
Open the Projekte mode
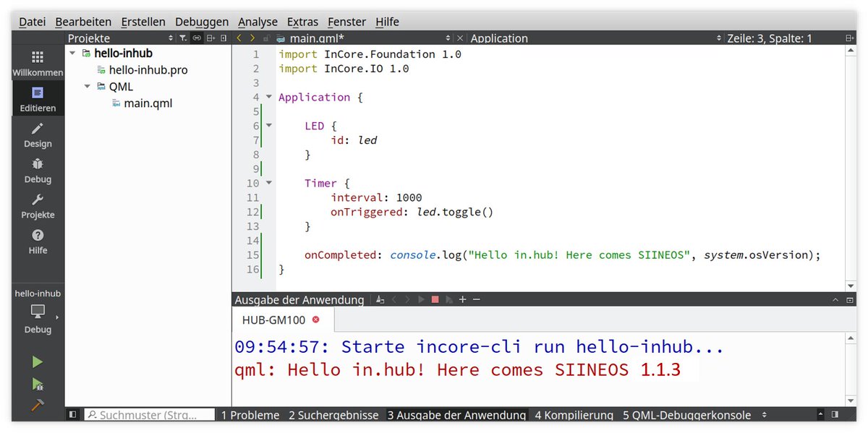click(x=38, y=206)
